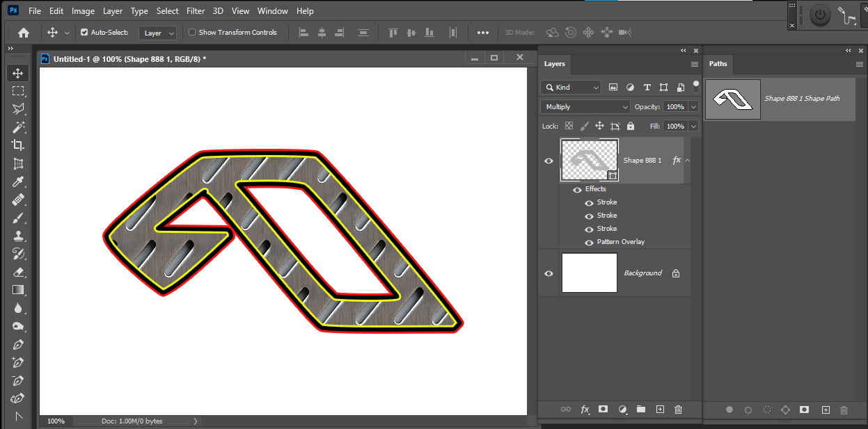Create a new layer in Layers panel
This screenshot has height=429, width=868.
(x=660, y=410)
